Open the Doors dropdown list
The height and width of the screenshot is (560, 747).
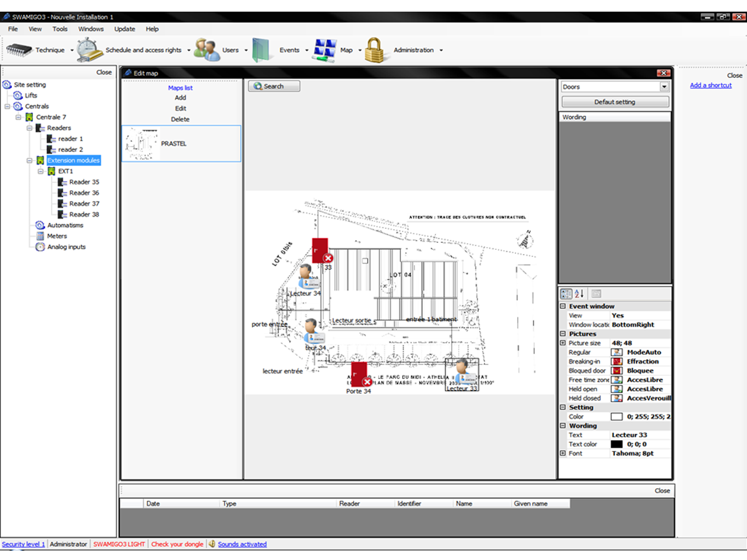[664, 87]
